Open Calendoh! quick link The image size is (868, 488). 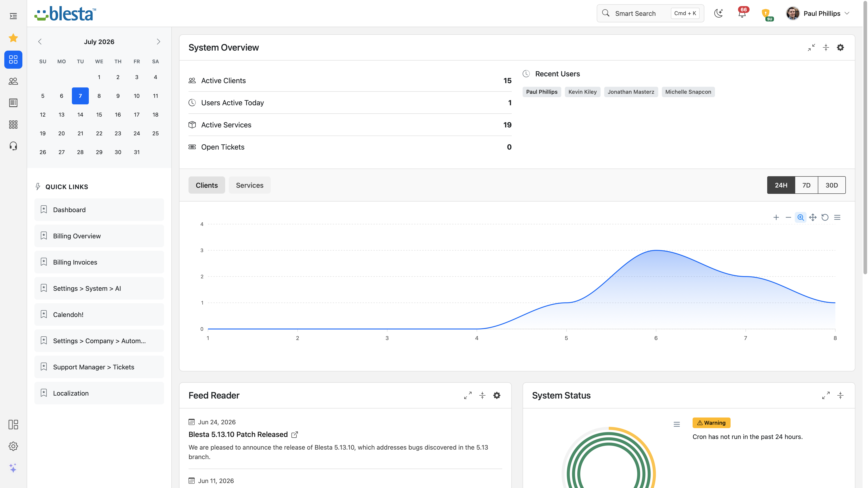[x=99, y=314]
